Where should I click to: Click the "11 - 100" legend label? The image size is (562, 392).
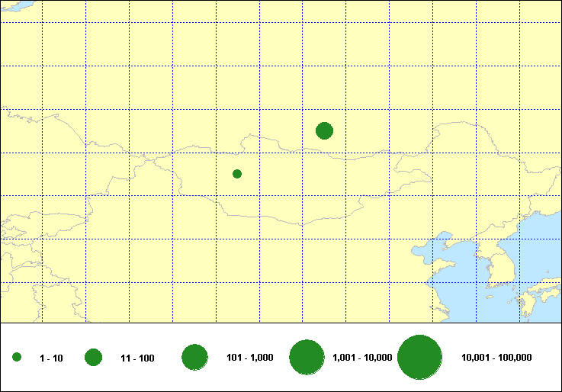tap(137, 358)
